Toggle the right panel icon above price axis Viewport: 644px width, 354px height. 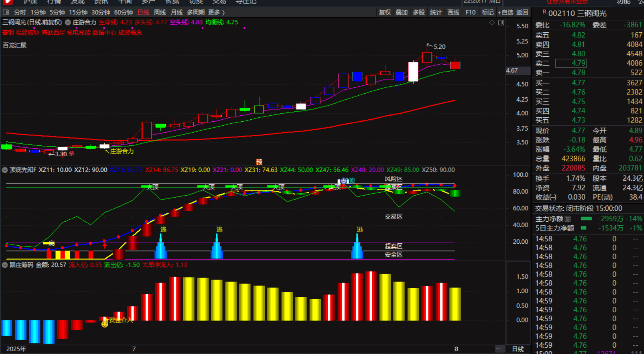pos(501,23)
